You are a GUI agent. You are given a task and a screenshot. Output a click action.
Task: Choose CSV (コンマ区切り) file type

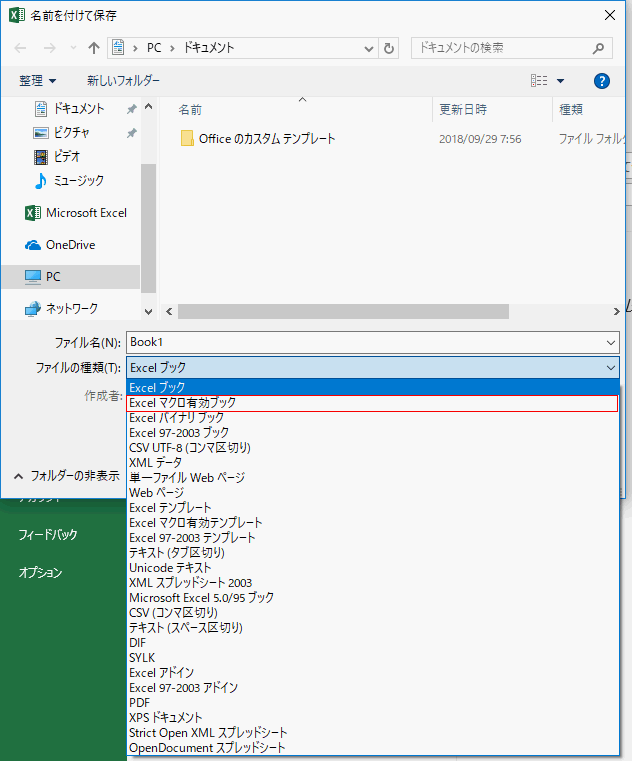point(373,613)
